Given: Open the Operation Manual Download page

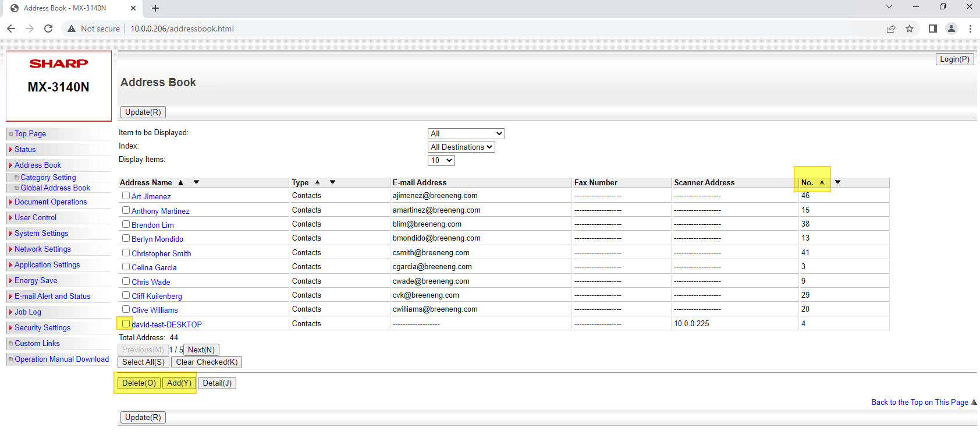Looking at the screenshot, I should [x=62, y=359].
